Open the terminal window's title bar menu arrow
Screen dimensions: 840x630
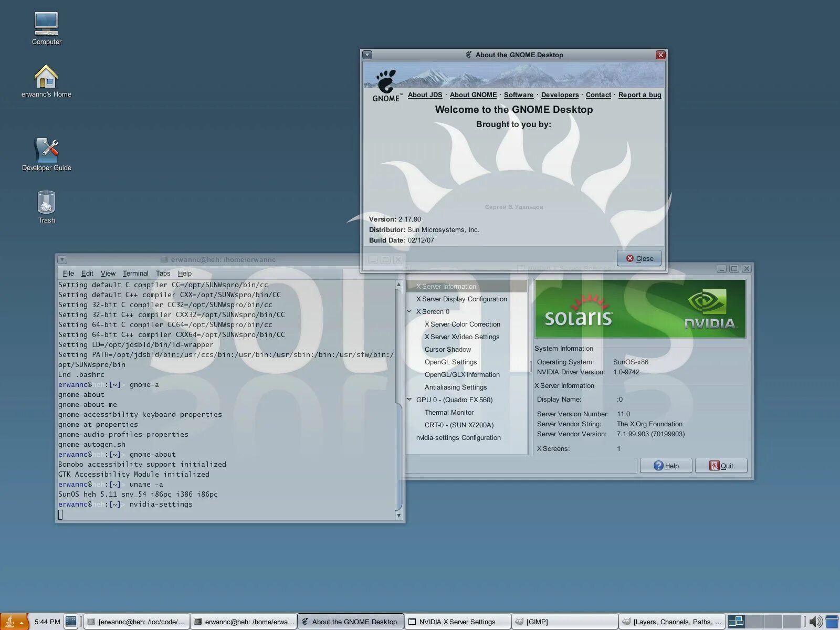point(62,259)
